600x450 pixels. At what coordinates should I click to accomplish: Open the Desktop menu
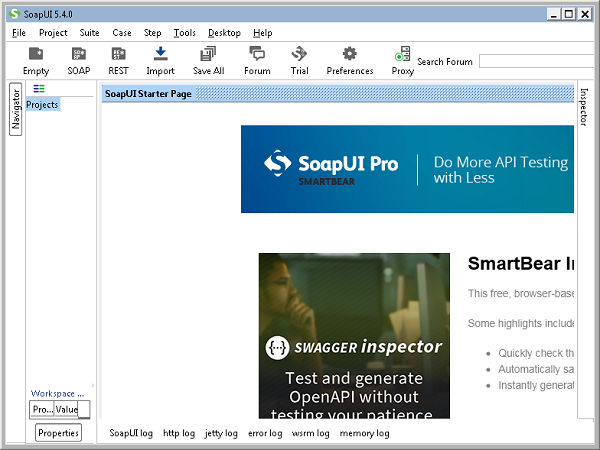pyautogui.click(x=224, y=33)
